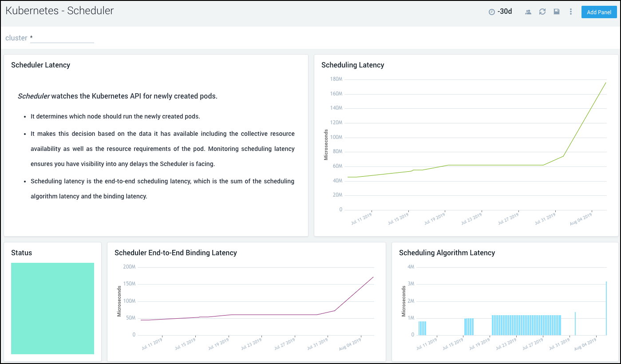Save the dashboard using the floppy disk icon
Screen dimensions: 621x364
click(557, 12)
